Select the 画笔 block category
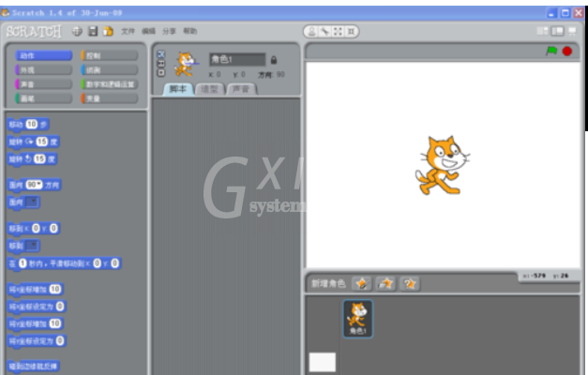 pyautogui.click(x=43, y=98)
